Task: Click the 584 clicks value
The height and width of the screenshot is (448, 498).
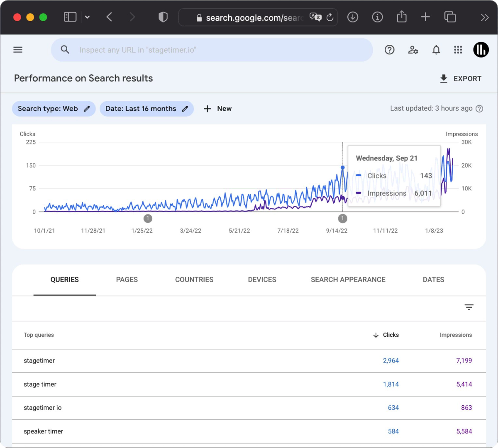Action: click(x=393, y=431)
